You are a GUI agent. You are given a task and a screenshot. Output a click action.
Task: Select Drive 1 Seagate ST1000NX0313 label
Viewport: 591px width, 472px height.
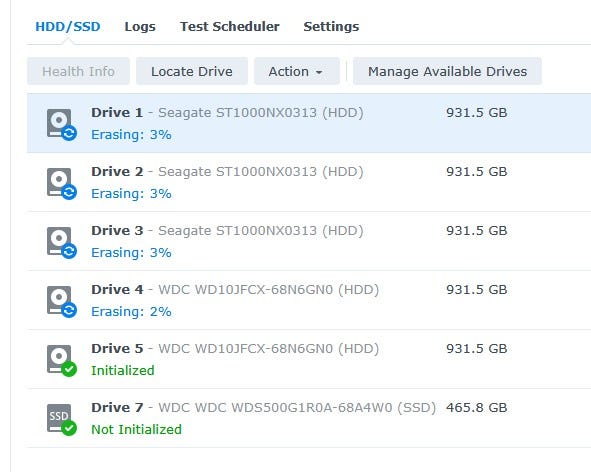[227, 112]
